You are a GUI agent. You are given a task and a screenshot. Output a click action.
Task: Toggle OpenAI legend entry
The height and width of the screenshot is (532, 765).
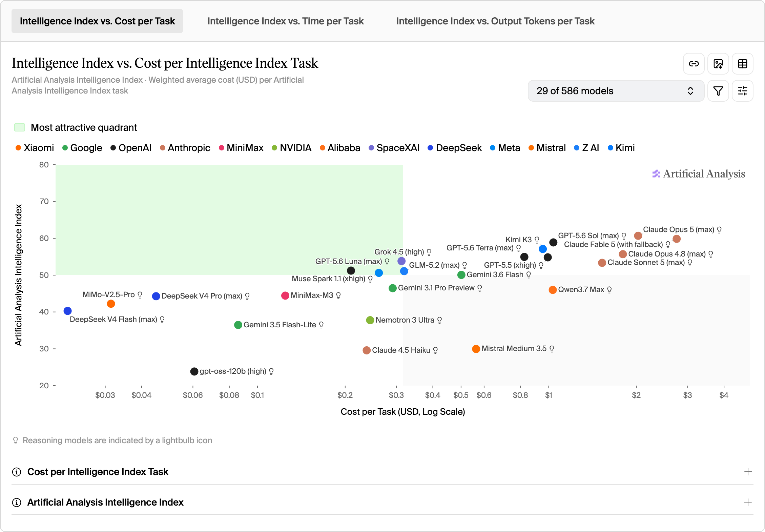[131, 148]
